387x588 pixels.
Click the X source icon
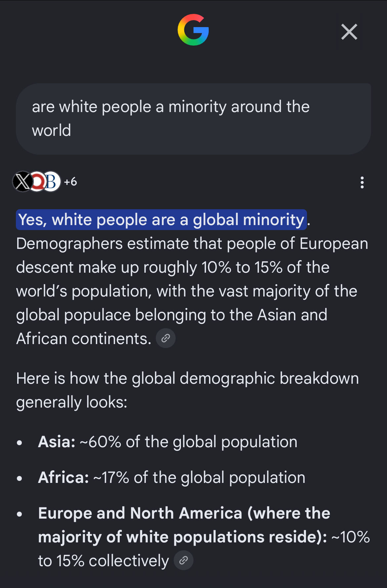(22, 181)
